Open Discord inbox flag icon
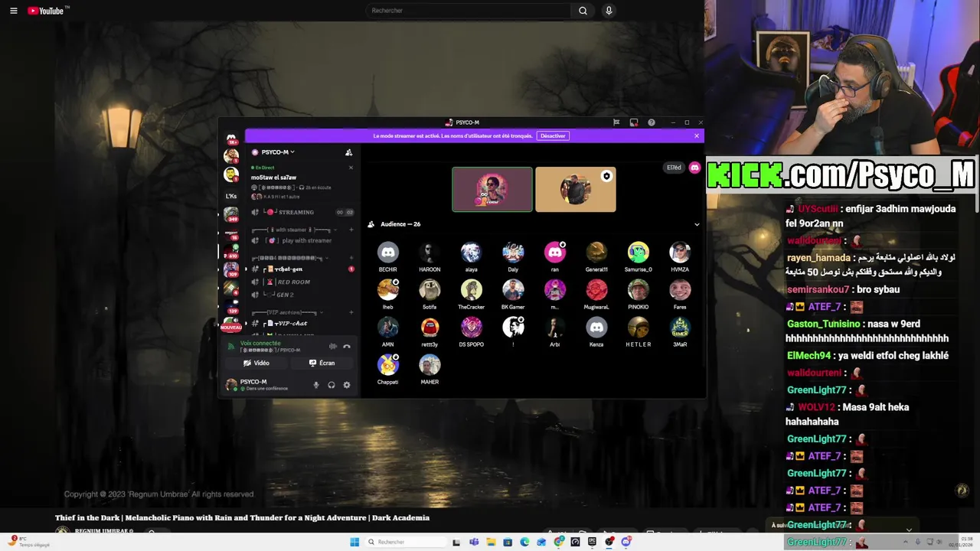Image resolution: width=980 pixels, height=551 pixels. [616, 122]
